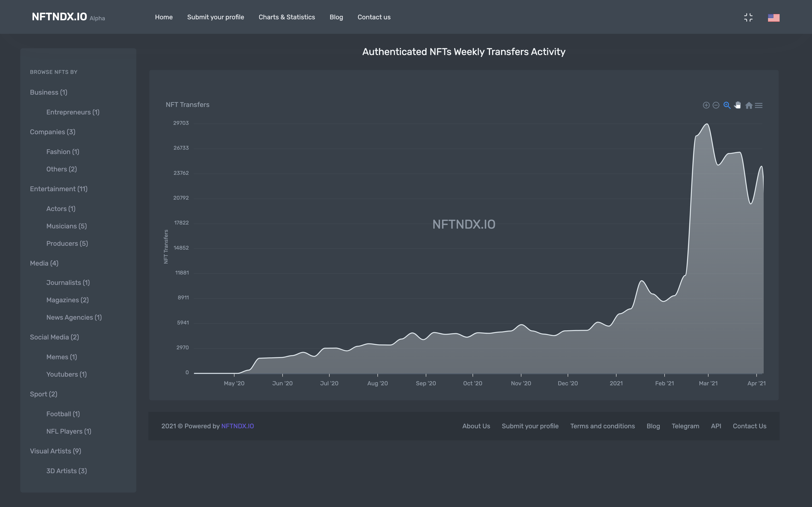Toggle the NFT Transfers series legend

(x=187, y=104)
